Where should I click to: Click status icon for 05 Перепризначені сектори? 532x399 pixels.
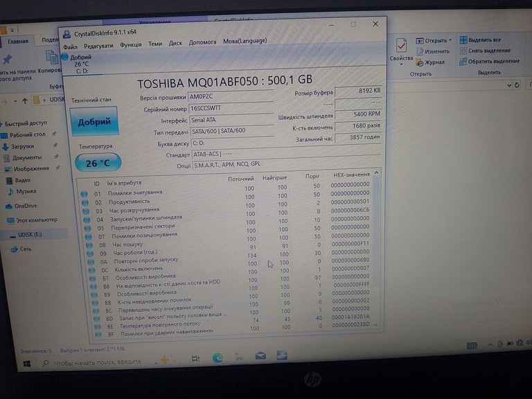point(87,229)
